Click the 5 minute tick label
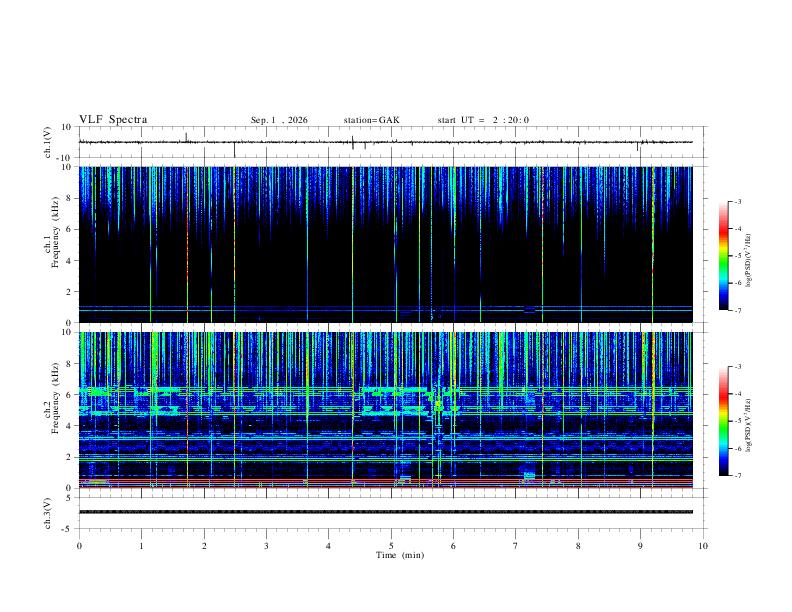The width and height of the screenshot is (792, 612). coord(391,546)
